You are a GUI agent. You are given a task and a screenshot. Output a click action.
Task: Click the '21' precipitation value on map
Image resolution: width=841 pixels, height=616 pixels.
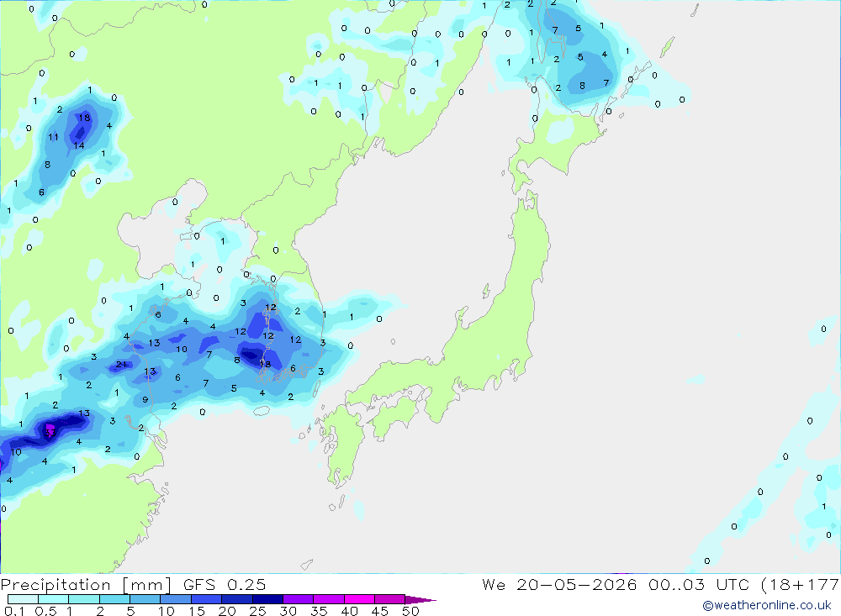tap(121, 365)
